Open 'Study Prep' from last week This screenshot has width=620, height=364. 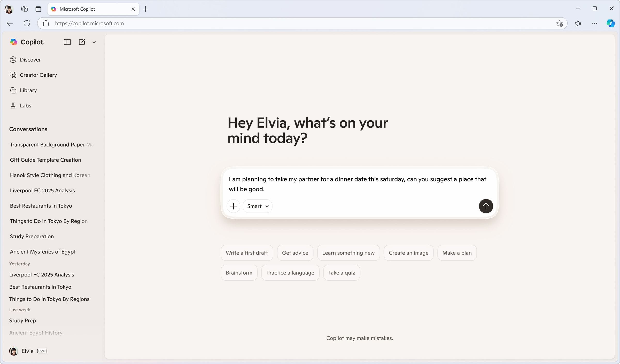pos(22,320)
